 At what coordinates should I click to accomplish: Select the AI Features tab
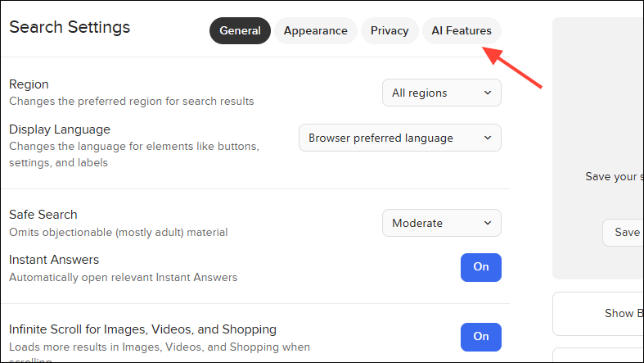(x=462, y=31)
